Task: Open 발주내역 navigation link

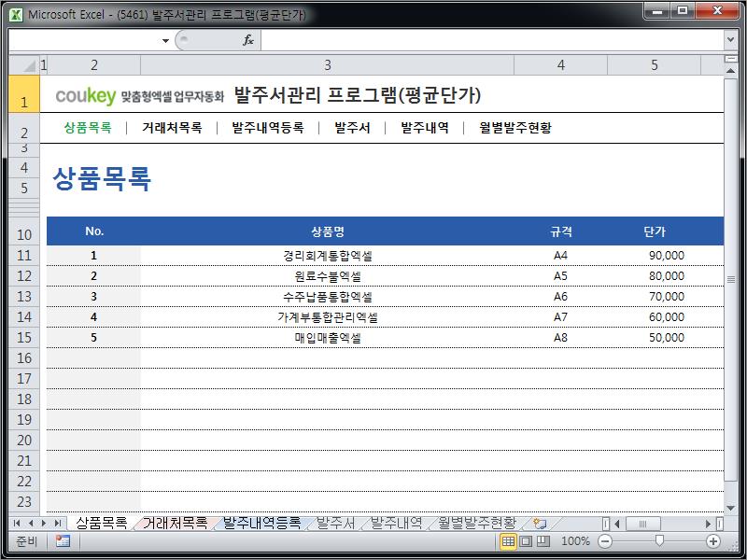Action: (425, 128)
